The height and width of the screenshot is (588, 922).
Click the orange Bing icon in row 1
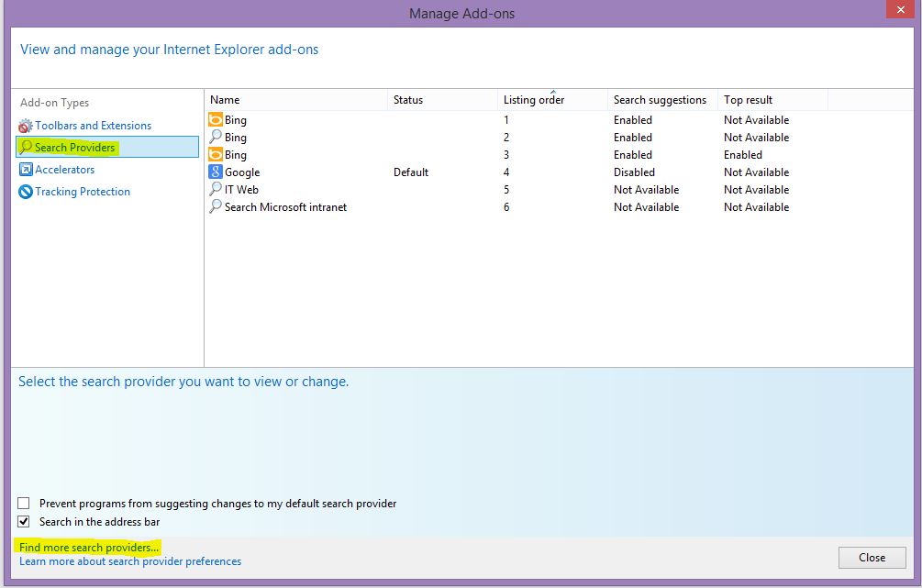point(216,119)
